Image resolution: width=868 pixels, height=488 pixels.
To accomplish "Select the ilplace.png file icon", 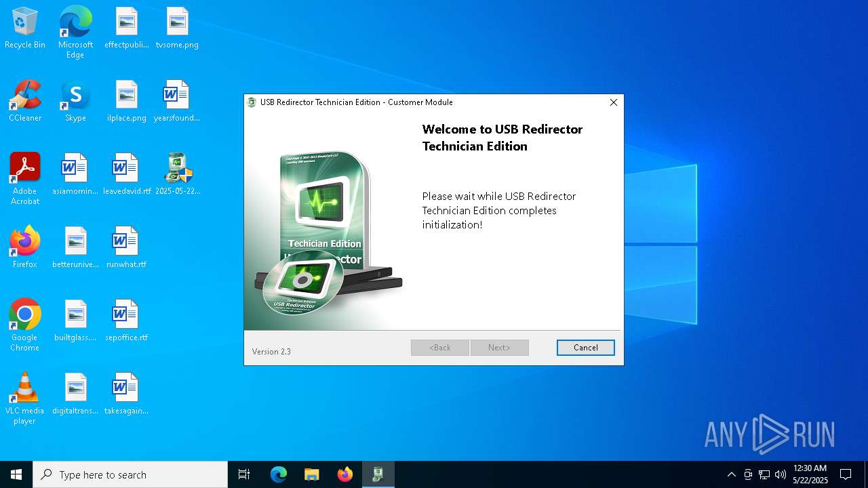I will coord(127,102).
